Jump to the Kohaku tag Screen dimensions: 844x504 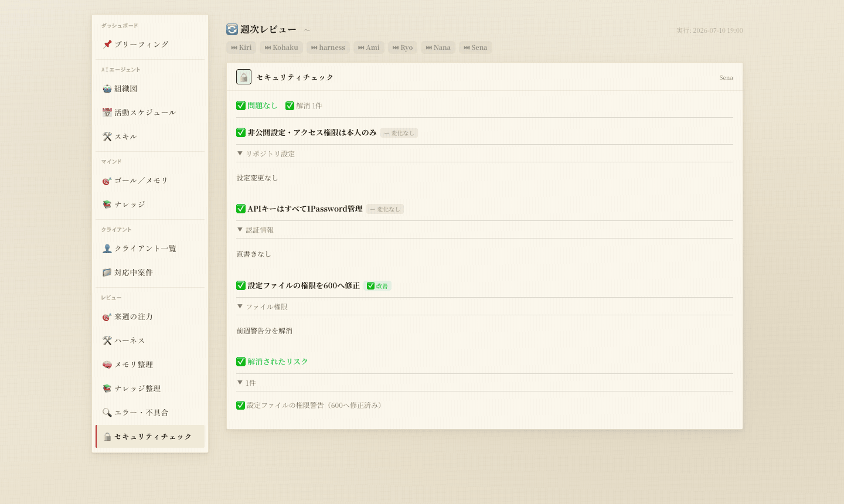[281, 47]
